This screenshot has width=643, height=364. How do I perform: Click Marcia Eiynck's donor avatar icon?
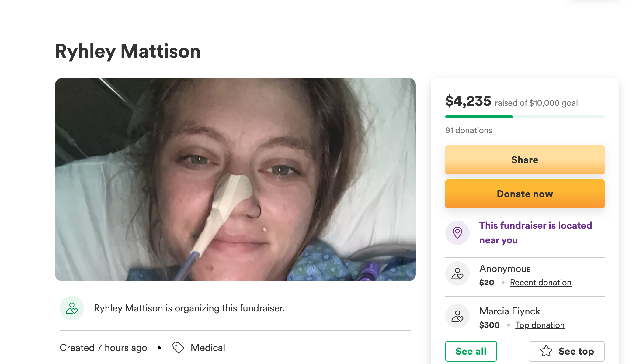point(457,316)
